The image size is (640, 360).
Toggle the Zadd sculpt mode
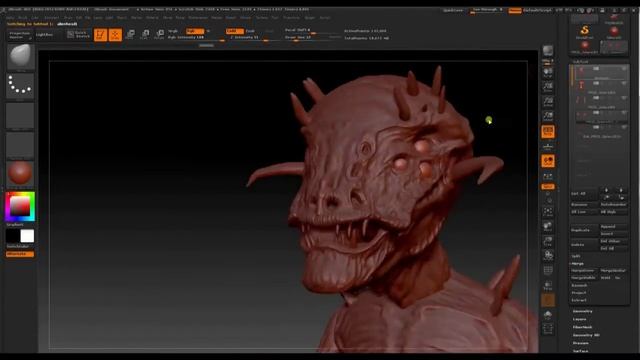coord(234,31)
